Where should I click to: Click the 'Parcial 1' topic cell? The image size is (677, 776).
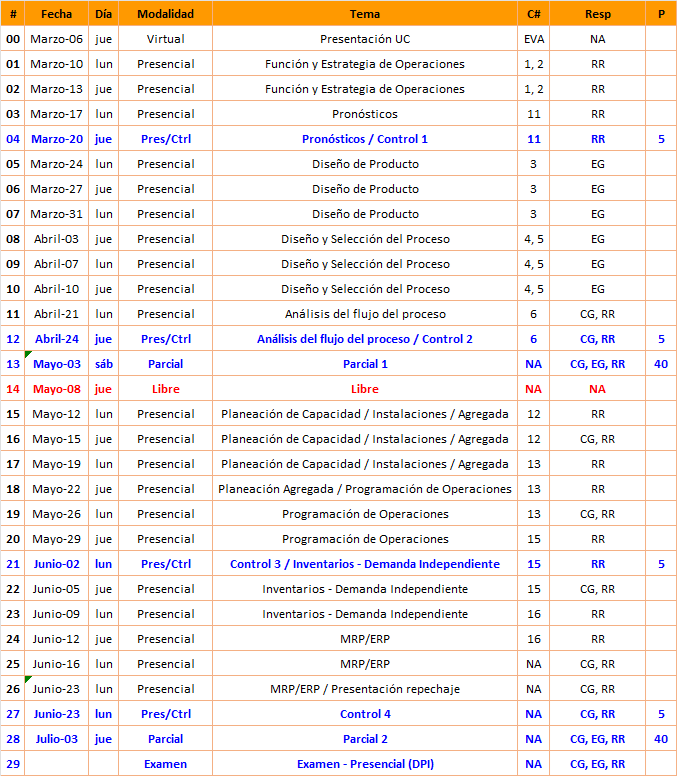pos(365,364)
